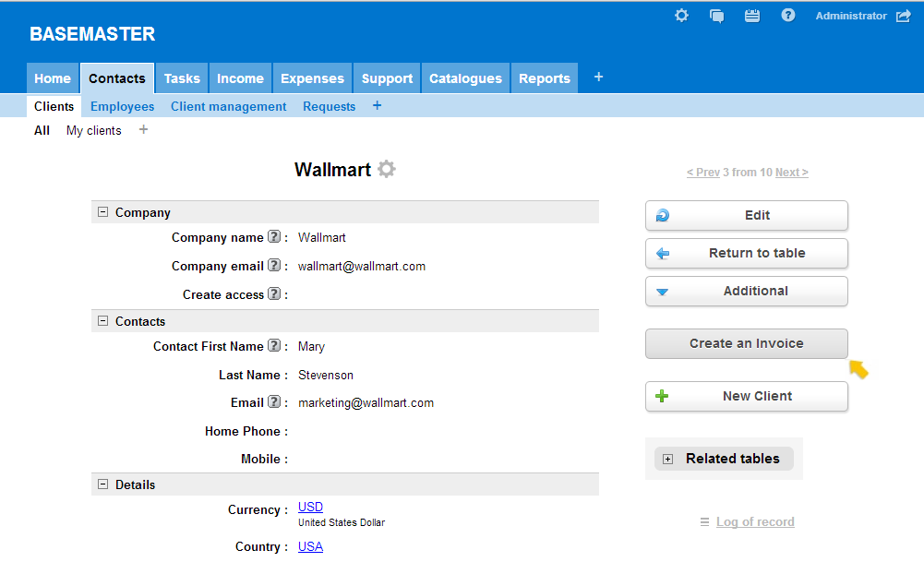924x562 pixels.
Task: Go to the Support tab
Action: coord(387,78)
